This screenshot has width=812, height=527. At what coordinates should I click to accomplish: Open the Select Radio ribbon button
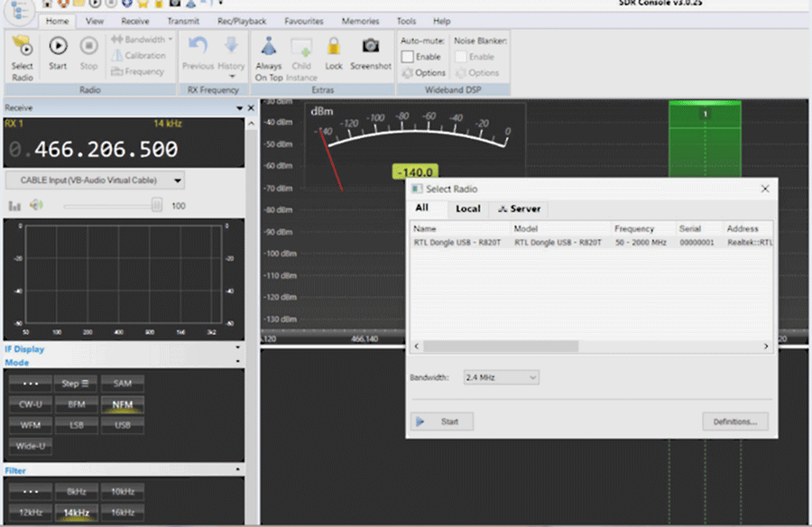[23, 58]
